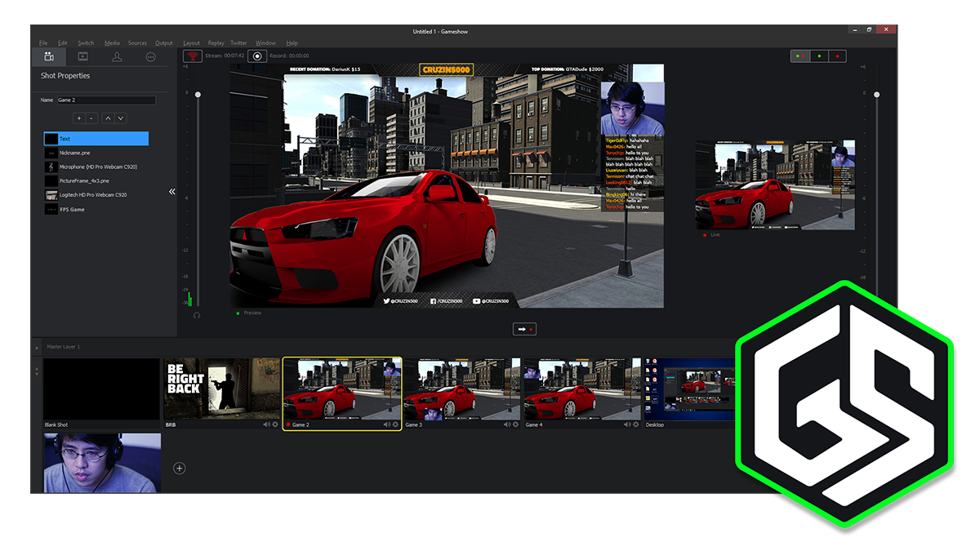
Task: Move the layer up with the up arrow
Action: coord(107,118)
